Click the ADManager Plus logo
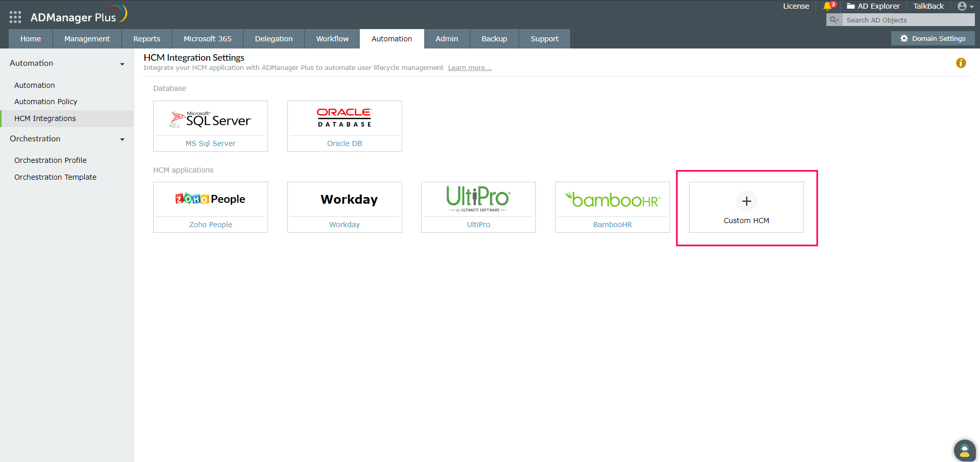This screenshot has width=980, height=462. tap(79, 15)
